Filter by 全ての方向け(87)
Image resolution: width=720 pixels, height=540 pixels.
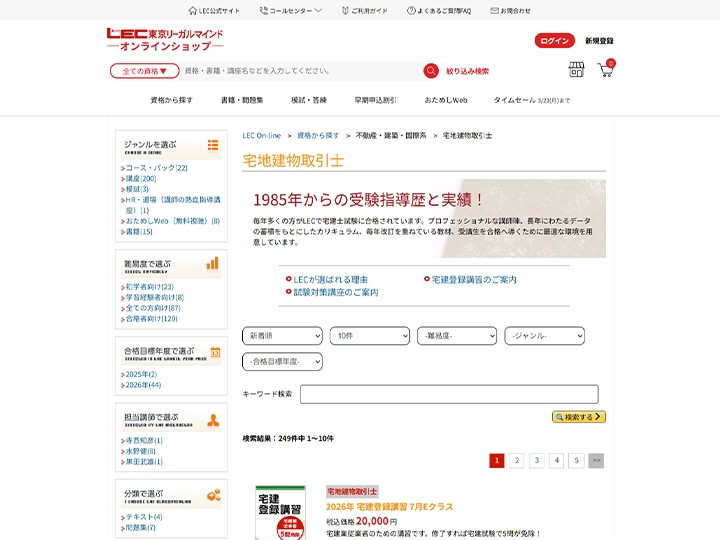tap(153, 308)
